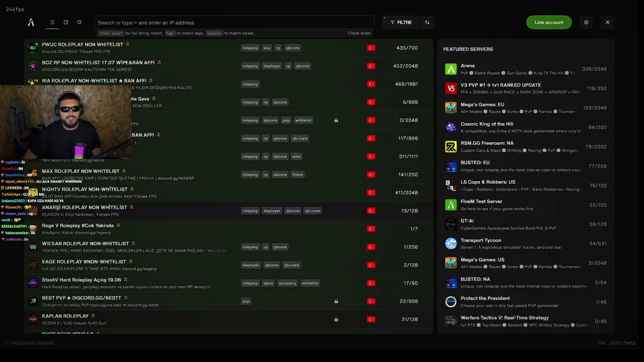Screen dimensions: 644x362
Task: Click the BUSTED: EU server icon
Action: (x=451, y=166)
